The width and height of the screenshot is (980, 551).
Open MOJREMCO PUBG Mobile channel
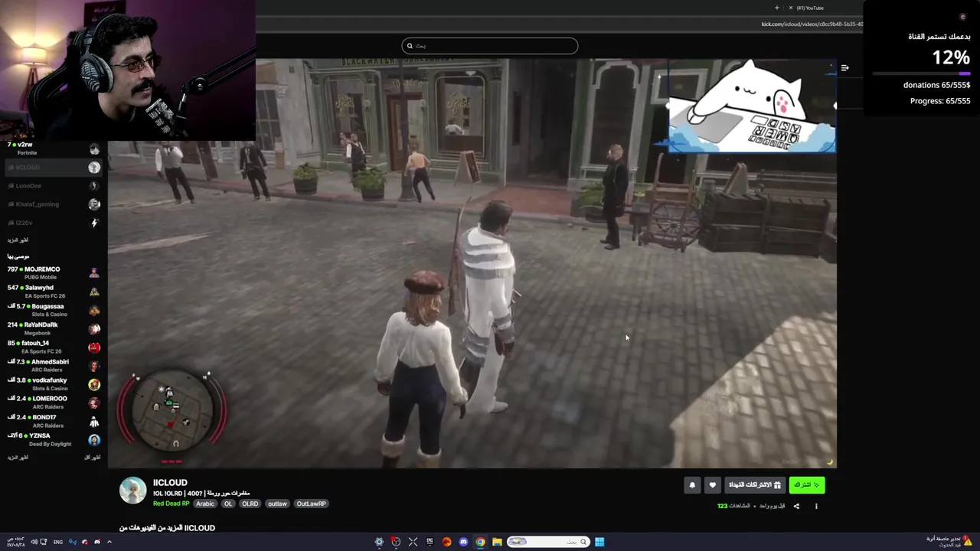(54, 272)
